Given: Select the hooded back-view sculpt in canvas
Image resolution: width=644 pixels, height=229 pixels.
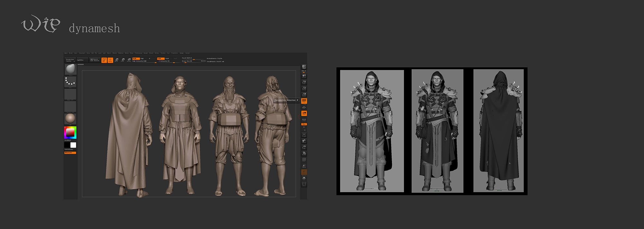Looking at the screenshot, I should (129, 135).
